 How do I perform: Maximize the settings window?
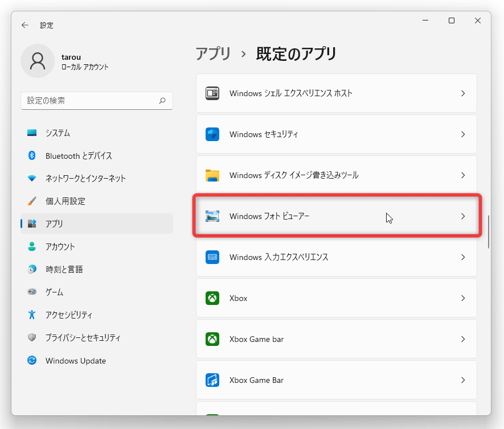pyautogui.click(x=451, y=20)
